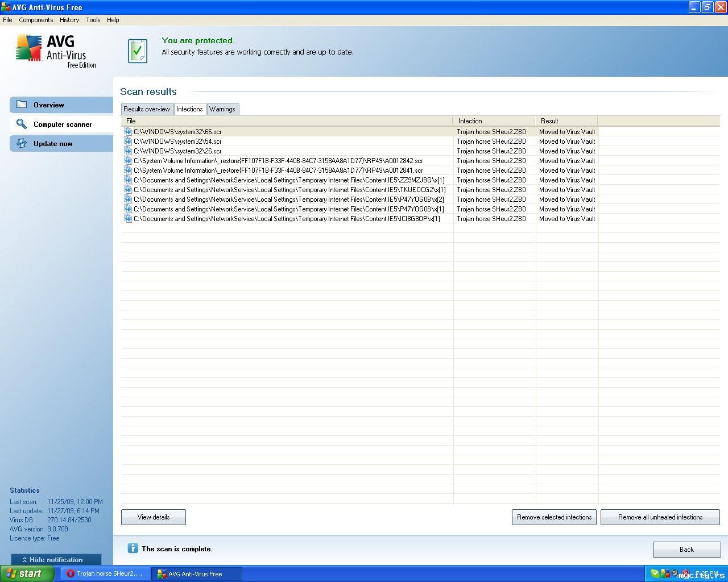This screenshot has width=728, height=582.
Task: Open the Components menu
Action: 36,20
